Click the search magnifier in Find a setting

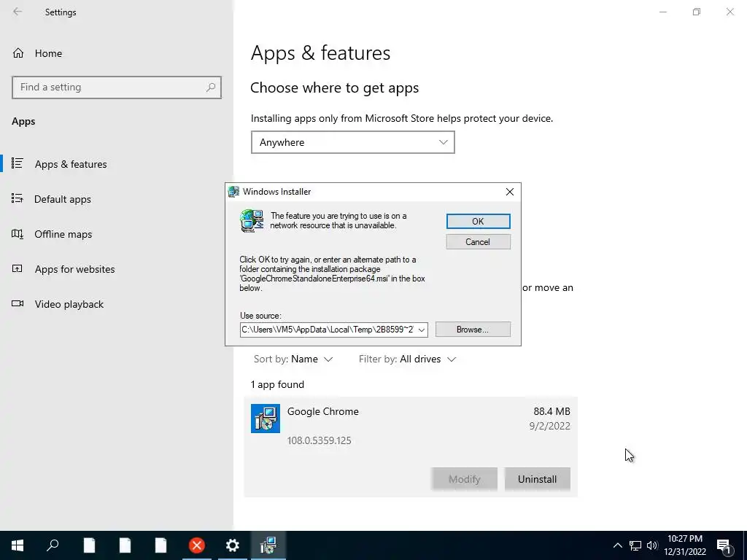click(211, 87)
